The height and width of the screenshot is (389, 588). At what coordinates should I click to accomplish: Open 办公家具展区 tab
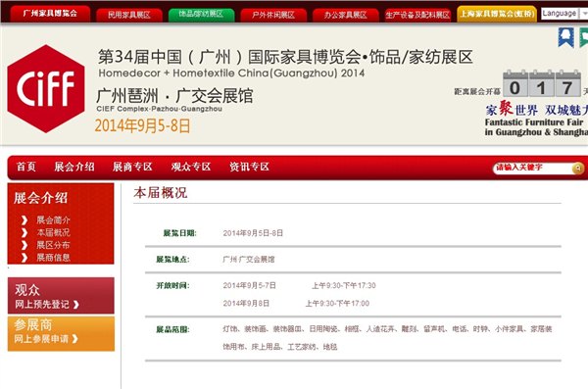[x=345, y=15]
